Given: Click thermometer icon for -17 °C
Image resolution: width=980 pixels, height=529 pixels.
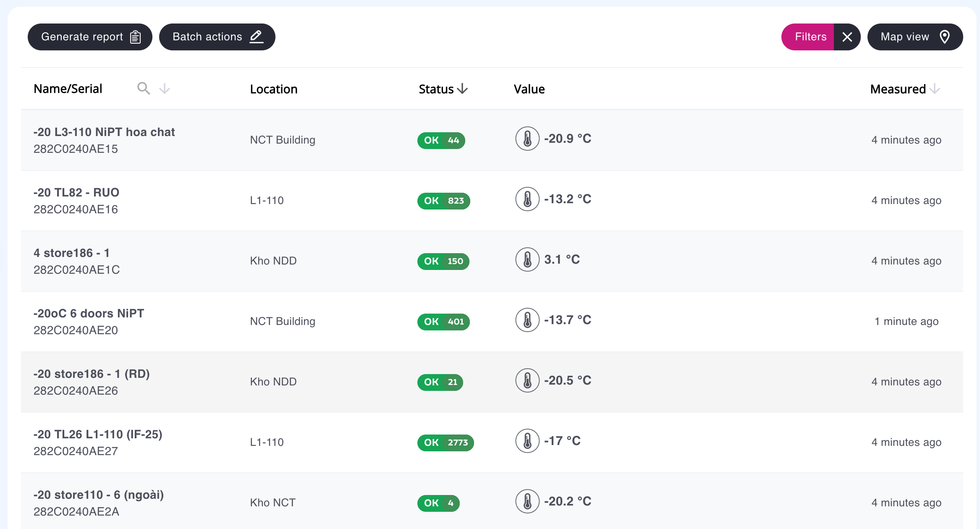Looking at the screenshot, I should click(x=527, y=441).
